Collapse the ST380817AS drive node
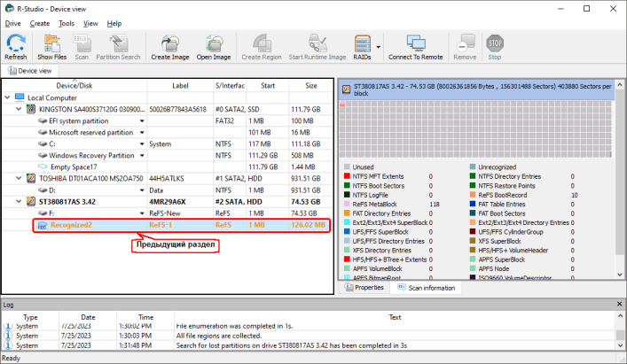Viewport: 627px width, 364px height. [x=19, y=202]
